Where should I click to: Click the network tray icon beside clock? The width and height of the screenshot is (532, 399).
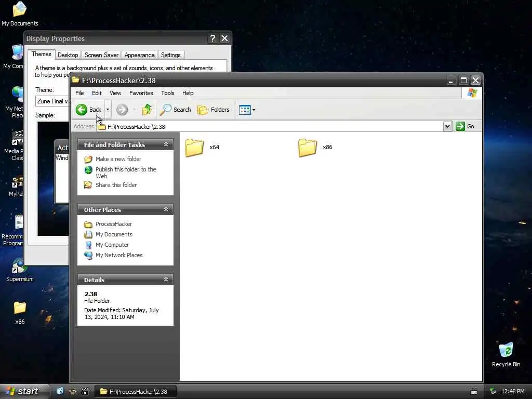click(x=493, y=391)
